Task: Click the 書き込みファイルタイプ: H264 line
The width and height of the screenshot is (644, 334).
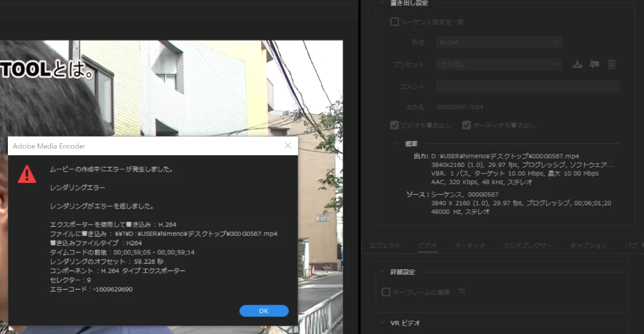Action: [x=95, y=243]
